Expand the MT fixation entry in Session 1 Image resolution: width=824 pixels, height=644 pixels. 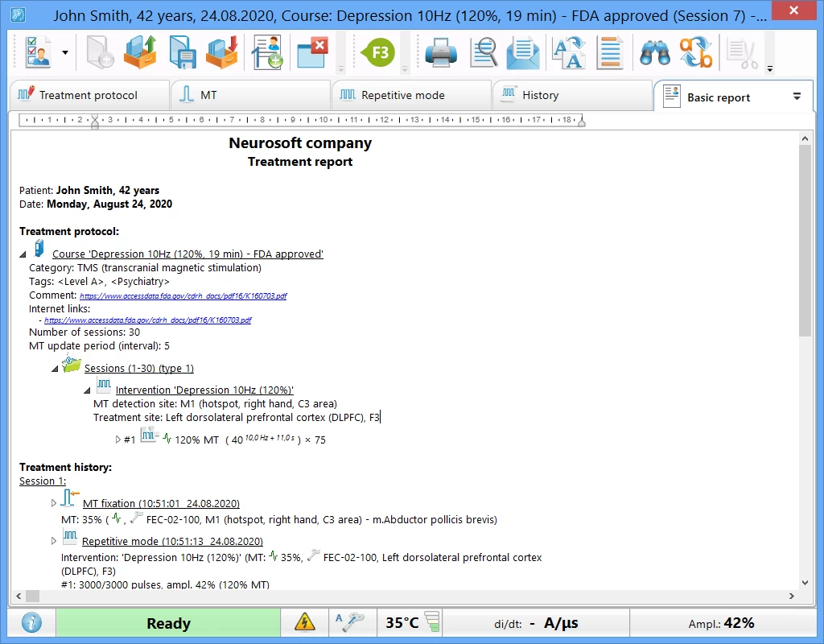click(x=54, y=503)
